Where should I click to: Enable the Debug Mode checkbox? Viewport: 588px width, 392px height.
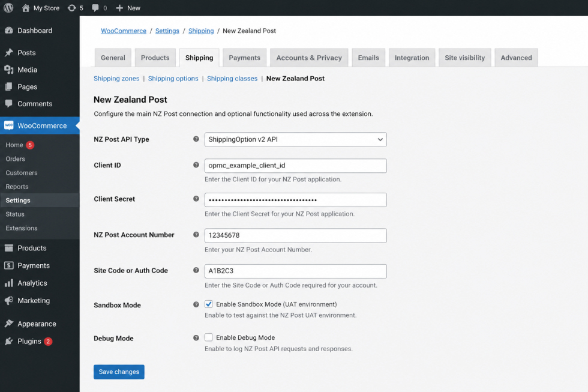(209, 337)
